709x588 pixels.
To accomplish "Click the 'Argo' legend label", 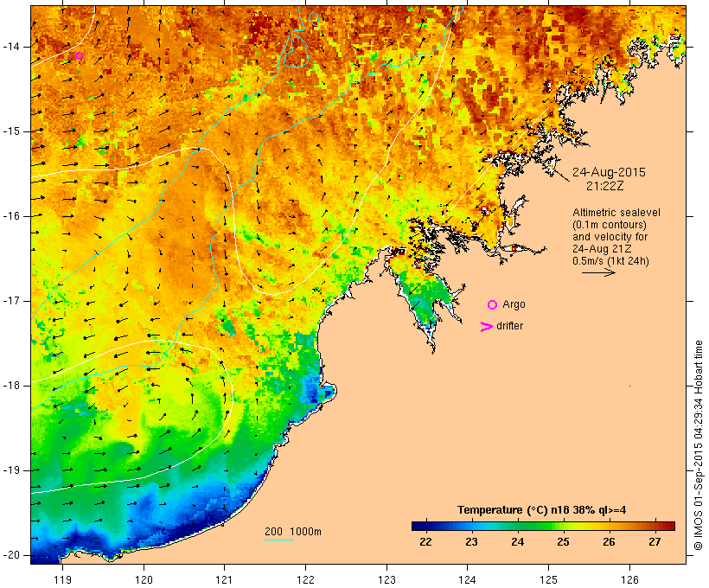I will [x=514, y=304].
